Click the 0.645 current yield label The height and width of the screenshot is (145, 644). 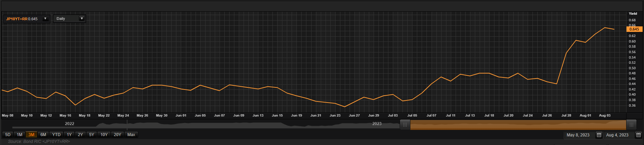click(634, 29)
